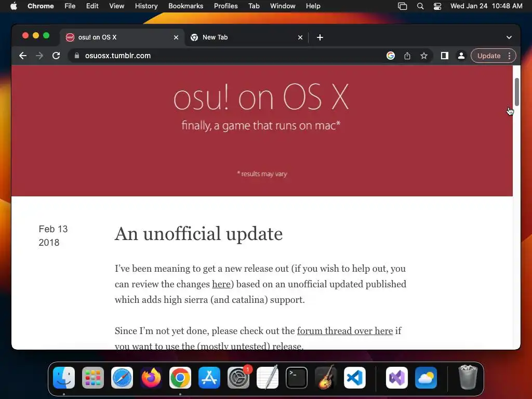Screen dimensions: 532x399
Task: Launch Safari from the dock
Action: coord(122,378)
